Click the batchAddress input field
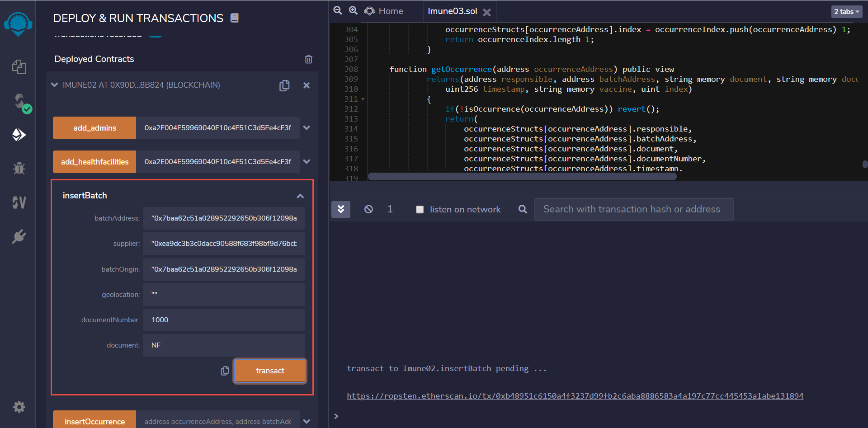Viewport: 868px width, 428px height. [224, 218]
